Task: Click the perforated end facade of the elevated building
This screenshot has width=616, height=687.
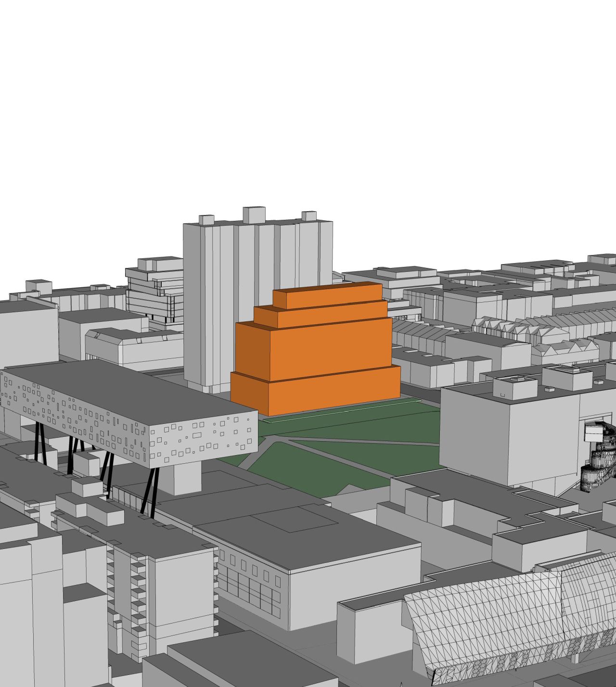Action: pos(202,441)
